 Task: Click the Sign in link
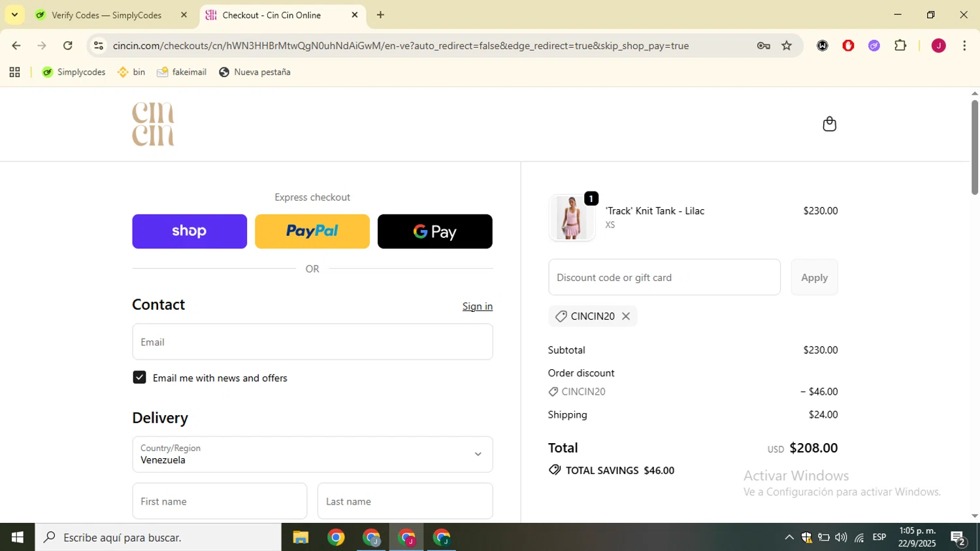coord(478,307)
